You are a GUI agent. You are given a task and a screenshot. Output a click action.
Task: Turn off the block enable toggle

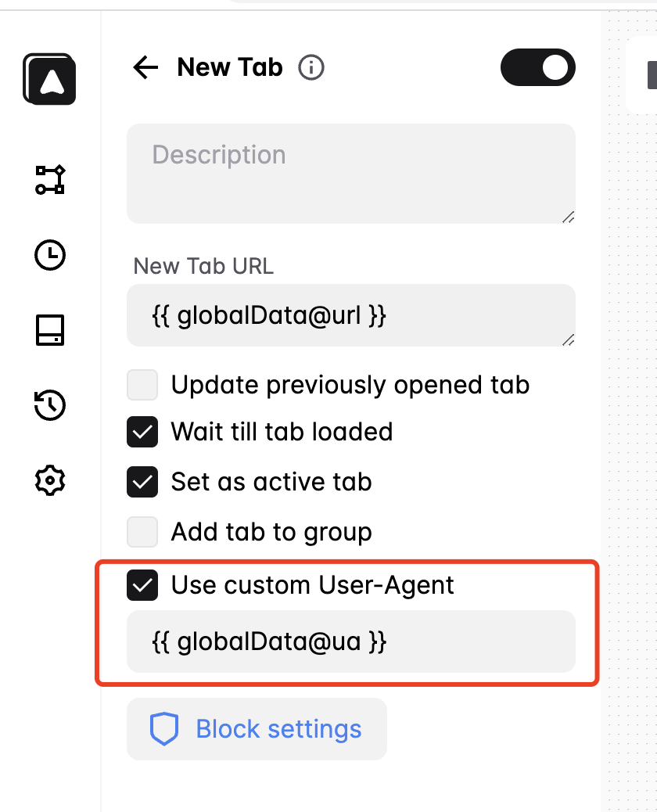pos(538,67)
